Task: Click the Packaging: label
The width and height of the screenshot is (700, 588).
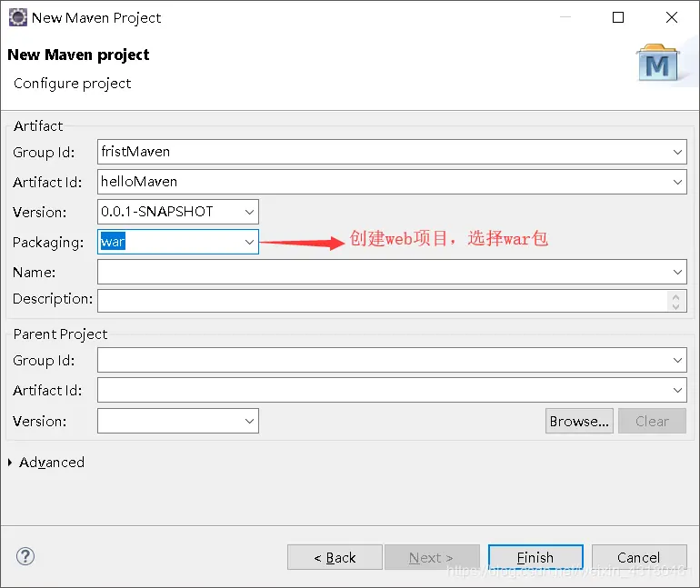Action: (48, 243)
